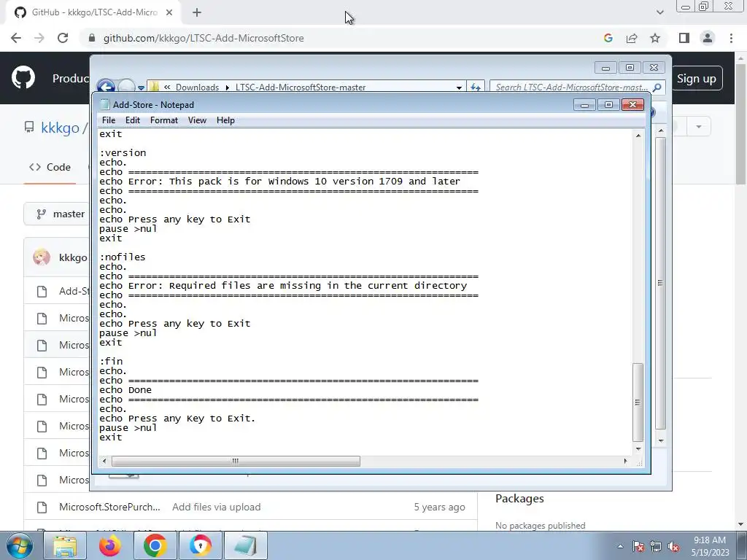Click the Packages heading on GitHub
Screen dimensions: 747x560
(x=519, y=499)
